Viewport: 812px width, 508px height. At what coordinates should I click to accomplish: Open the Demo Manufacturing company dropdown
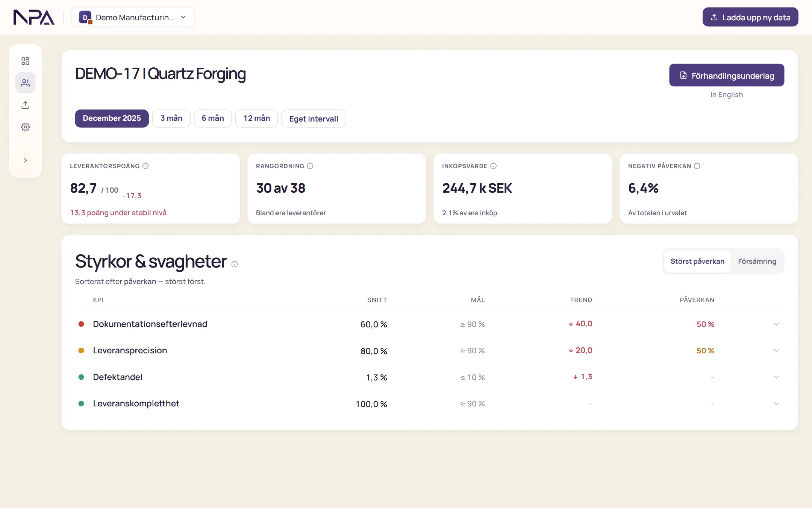(x=133, y=17)
